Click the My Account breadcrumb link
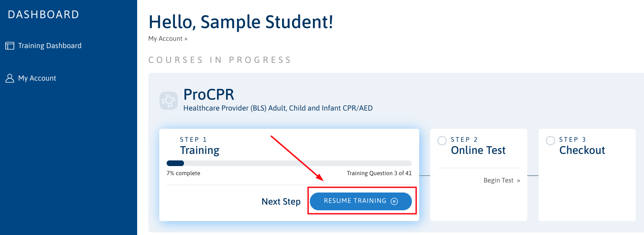 coord(165,39)
